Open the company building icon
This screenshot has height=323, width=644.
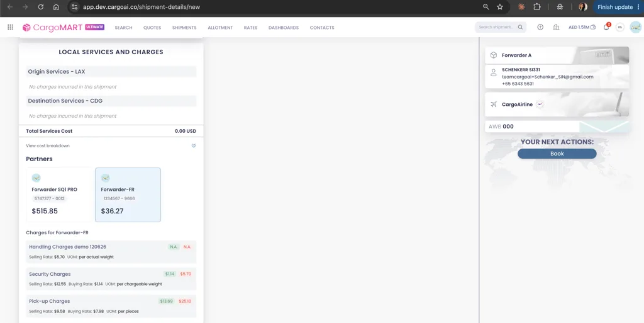point(556,27)
